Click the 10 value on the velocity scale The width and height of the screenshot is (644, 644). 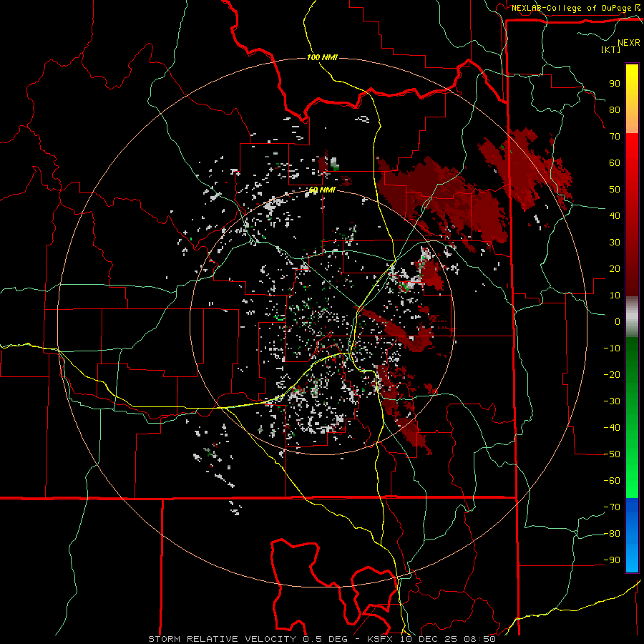(615, 296)
